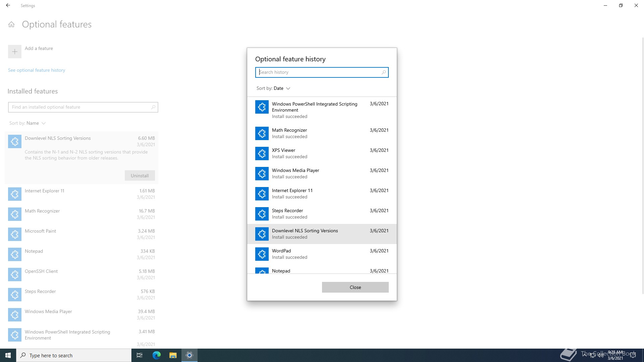Click the WordPad history entry icon
644x362 pixels.
(262, 254)
